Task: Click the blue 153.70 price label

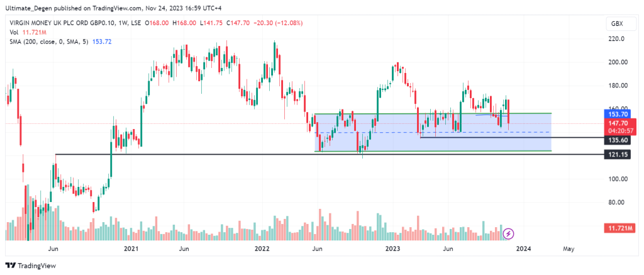Action: click(618, 115)
